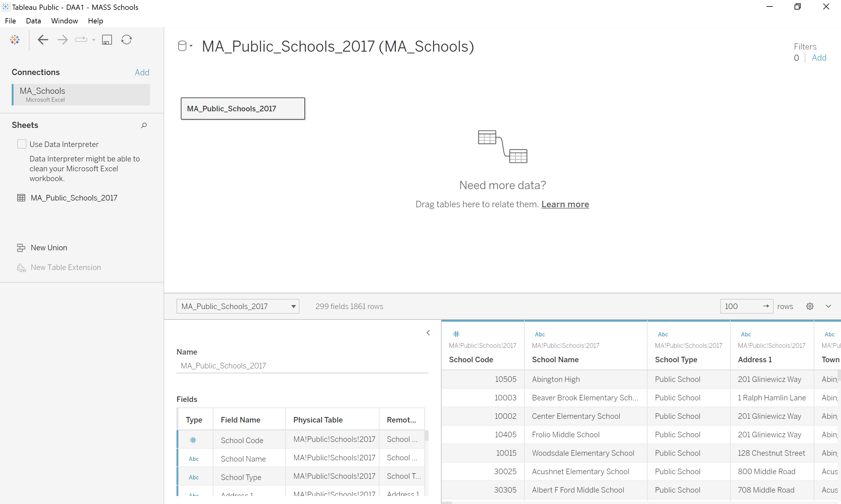Click the Field Name column header
The height and width of the screenshot is (504, 841).
(x=249, y=420)
